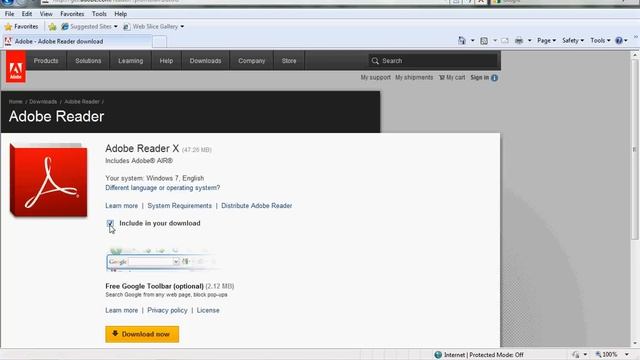640x360 pixels.
Task: Open the Page dropdown menu
Action: coord(546,40)
